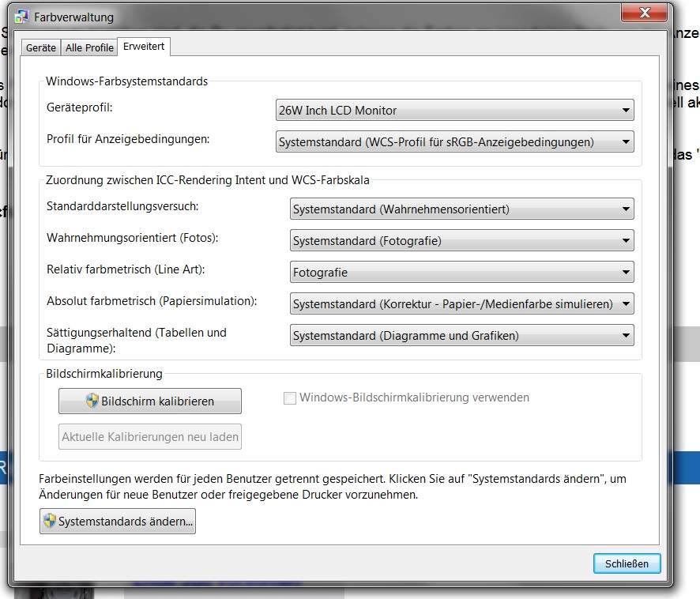Open Absolut farbmetrisch (Papiersimulation) dropdown
The image size is (700, 599).
coord(461,303)
